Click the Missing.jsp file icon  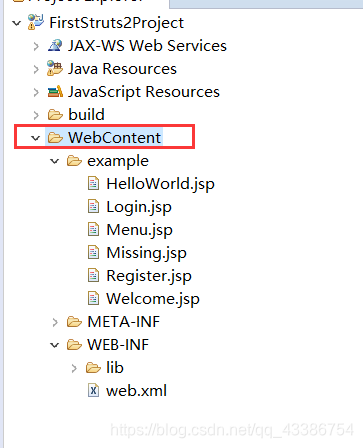coord(93,252)
